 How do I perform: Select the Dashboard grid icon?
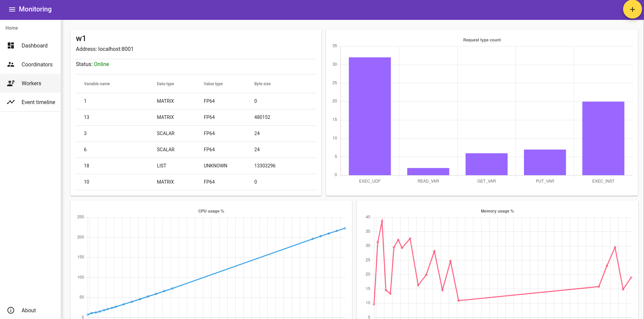pyautogui.click(x=11, y=45)
